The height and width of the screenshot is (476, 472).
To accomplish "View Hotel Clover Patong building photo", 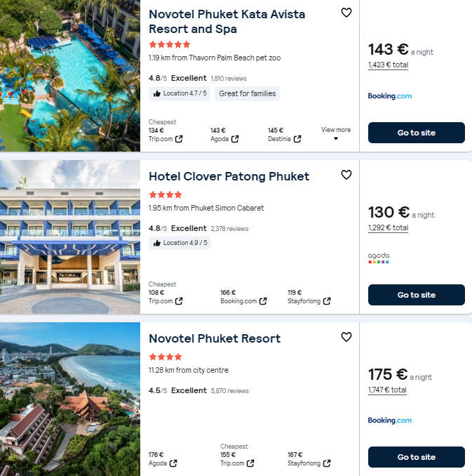I will pyautogui.click(x=70, y=237).
